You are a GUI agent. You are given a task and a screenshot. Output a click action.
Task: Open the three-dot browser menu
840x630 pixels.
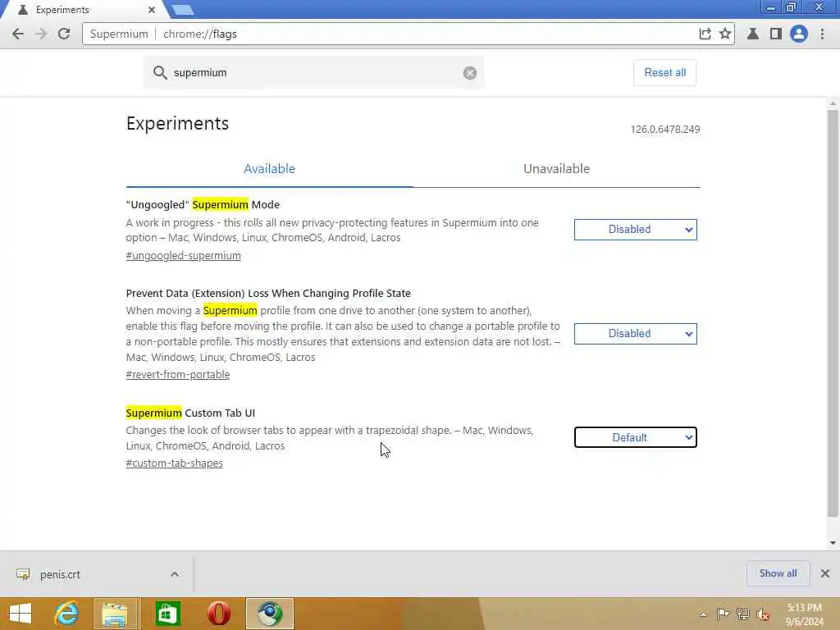click(x=822, y=34)
